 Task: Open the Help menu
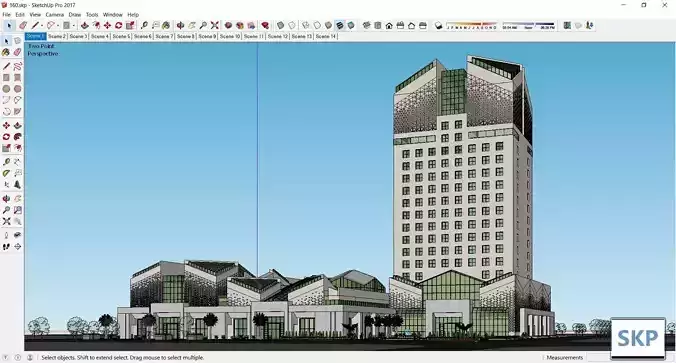click(x=133, y=15)
